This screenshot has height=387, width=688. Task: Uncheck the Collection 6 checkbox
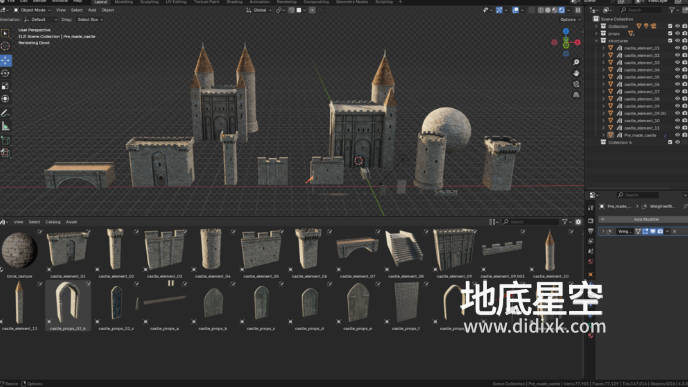(670, 142)
